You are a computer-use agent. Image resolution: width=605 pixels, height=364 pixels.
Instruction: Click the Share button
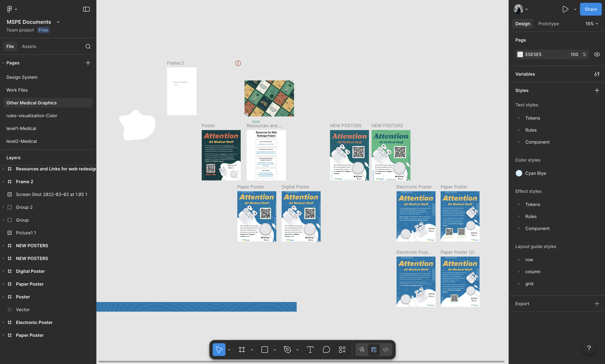coord(591,9)
